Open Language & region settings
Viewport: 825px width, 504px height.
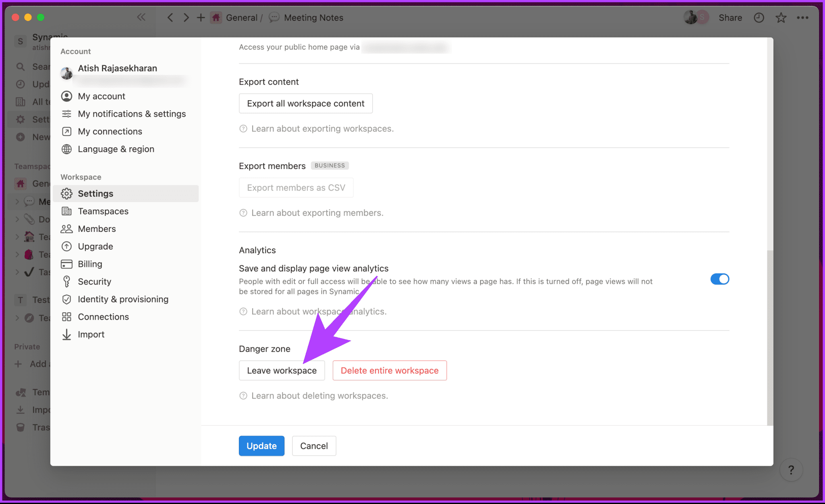pyautogui.click(x=126, y=149)
